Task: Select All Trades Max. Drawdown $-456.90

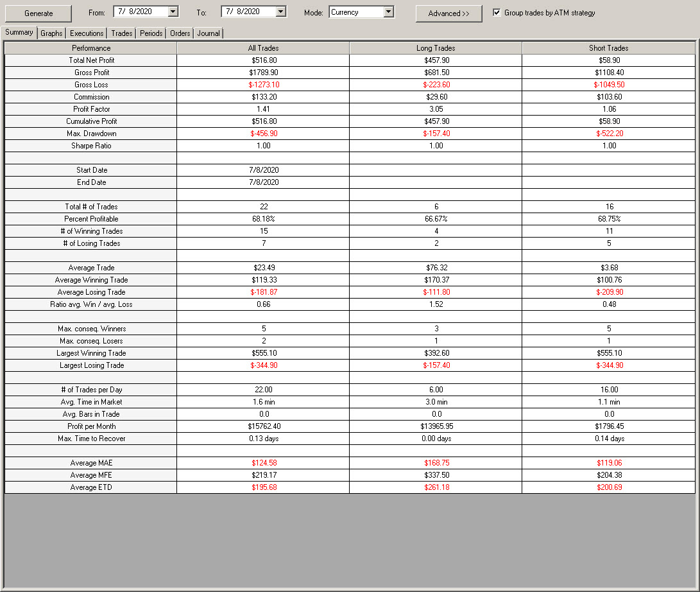Action: [264, 134]
